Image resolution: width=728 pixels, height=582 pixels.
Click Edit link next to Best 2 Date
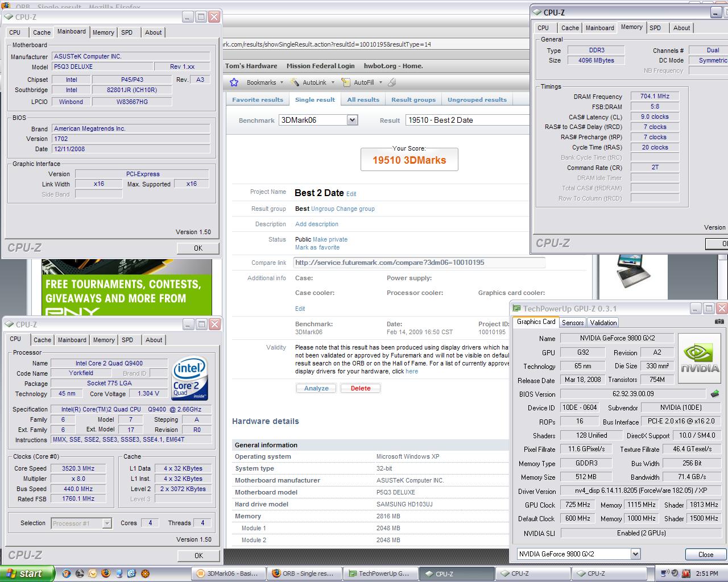pos(351,194)
